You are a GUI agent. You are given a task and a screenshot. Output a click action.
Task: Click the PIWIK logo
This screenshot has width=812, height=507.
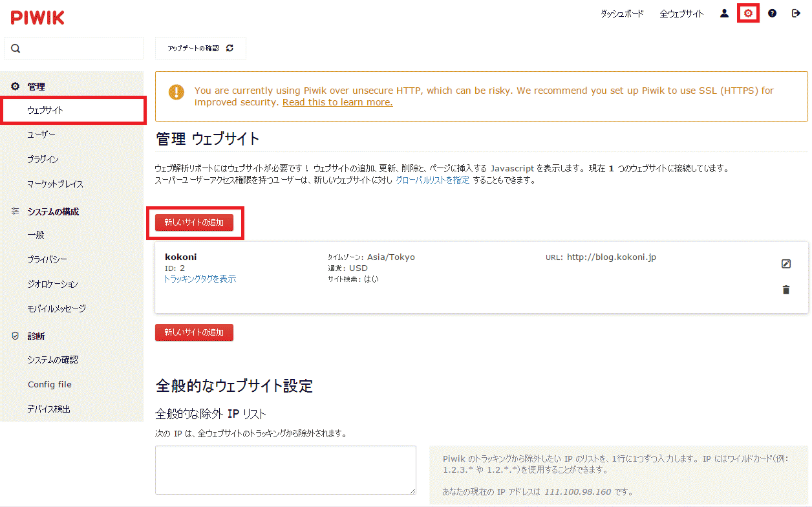pyautogui.click(x=37, y=18)
